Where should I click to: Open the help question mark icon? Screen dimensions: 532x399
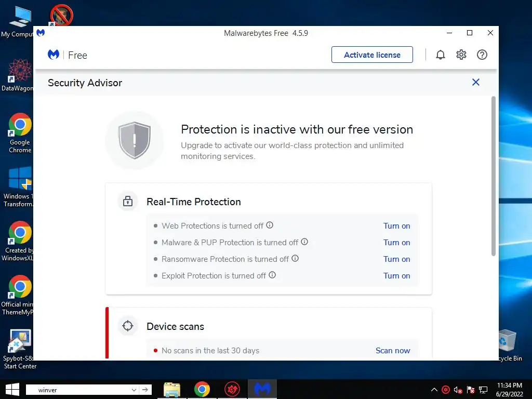point(482,55)
